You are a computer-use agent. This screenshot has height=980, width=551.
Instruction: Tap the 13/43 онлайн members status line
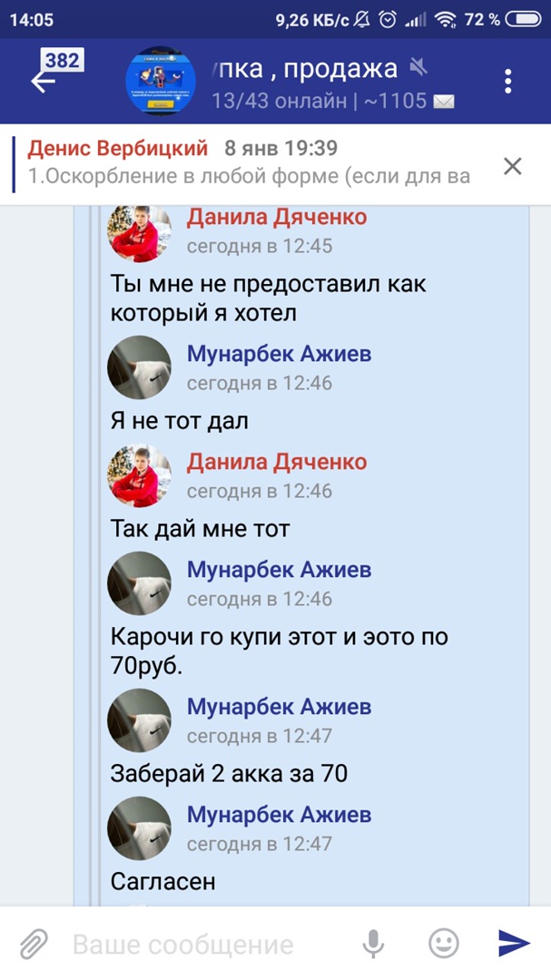(319, 101)
